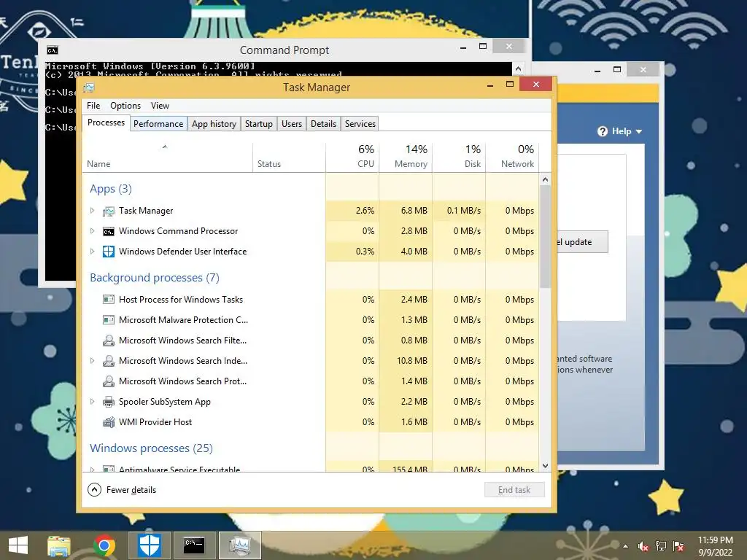Image resolution: width=747 pixels, height=560 pixels.
Task: Switch to the Users tab
Action: [292, 124]
